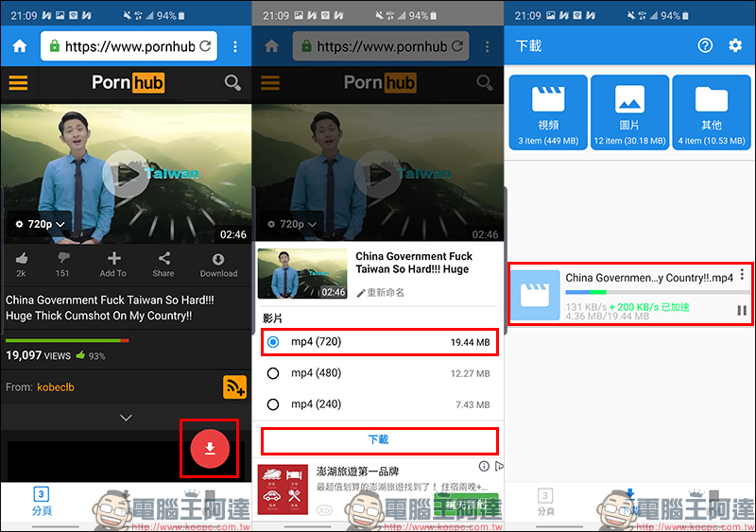Tap the Share icon below the video
The width and height of the screenshot is (756, 532).
164,259
